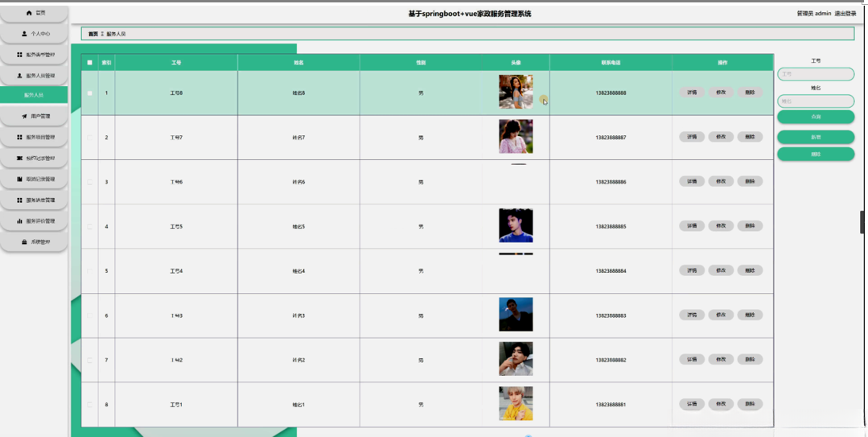
Task: Click 删除 for row 工号6
Action: tap(750, 181)
